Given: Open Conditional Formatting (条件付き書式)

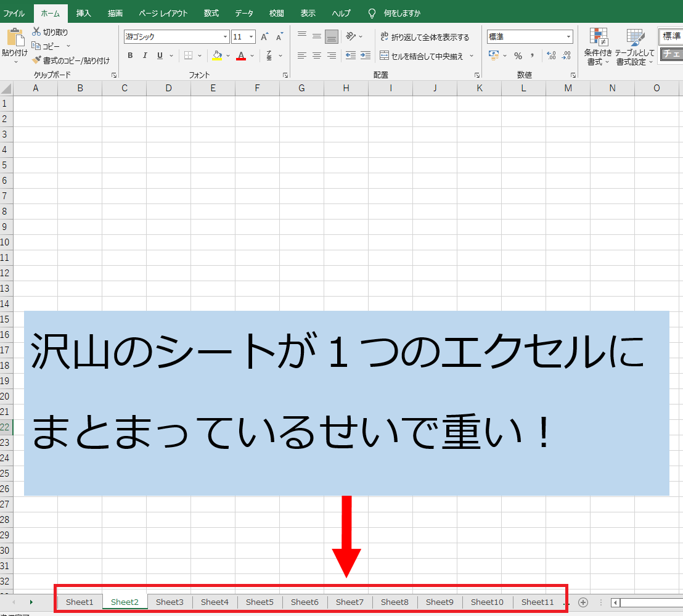Looking at the screenshot, I should click(x=598, y=46).
